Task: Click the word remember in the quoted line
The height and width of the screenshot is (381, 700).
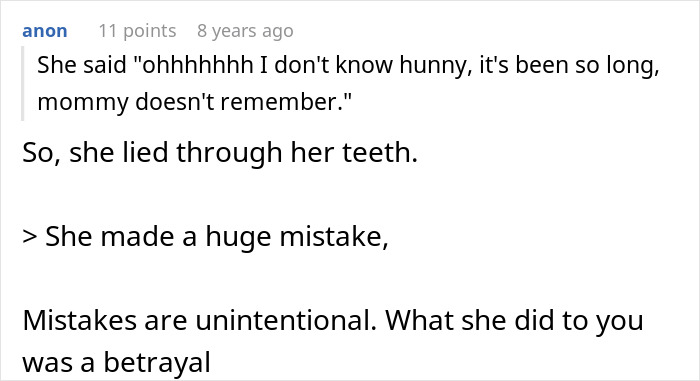Action: click(x=281, y=102)
